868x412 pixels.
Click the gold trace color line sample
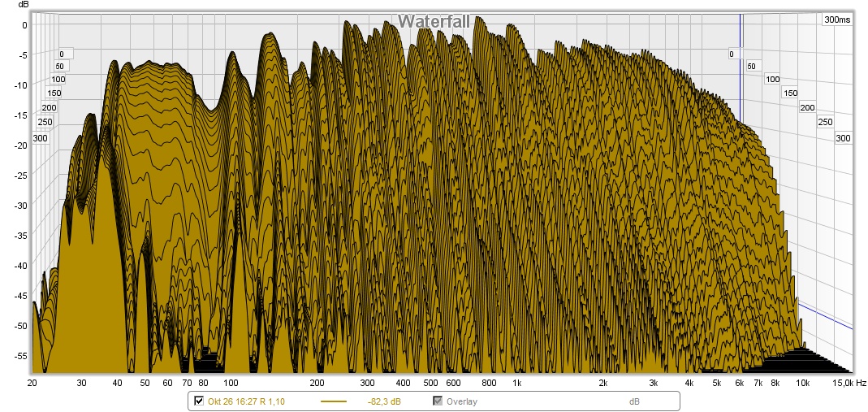(334, 402)
